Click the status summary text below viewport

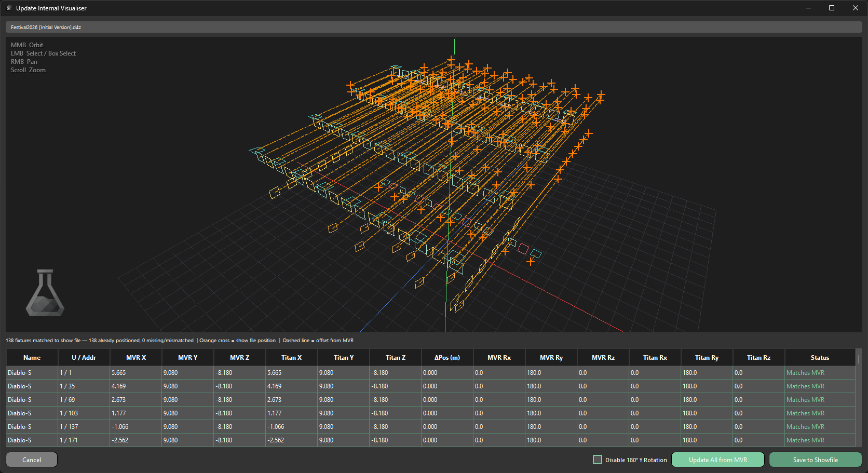180,341
